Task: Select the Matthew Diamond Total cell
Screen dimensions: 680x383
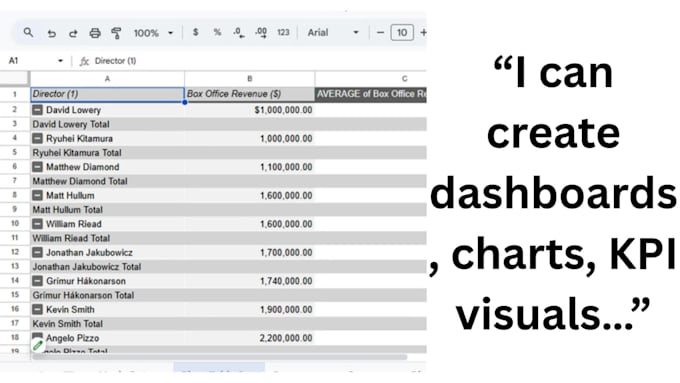Action: (107, 181)
